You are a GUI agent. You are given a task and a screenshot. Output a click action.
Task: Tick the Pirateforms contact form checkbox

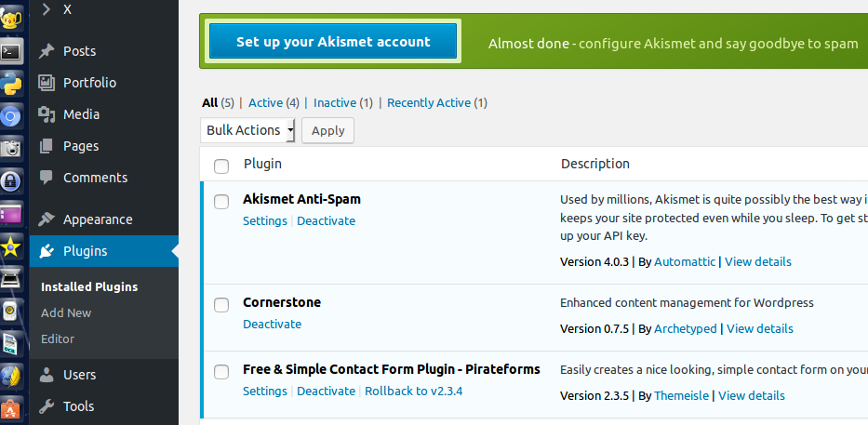pos(221,371)
